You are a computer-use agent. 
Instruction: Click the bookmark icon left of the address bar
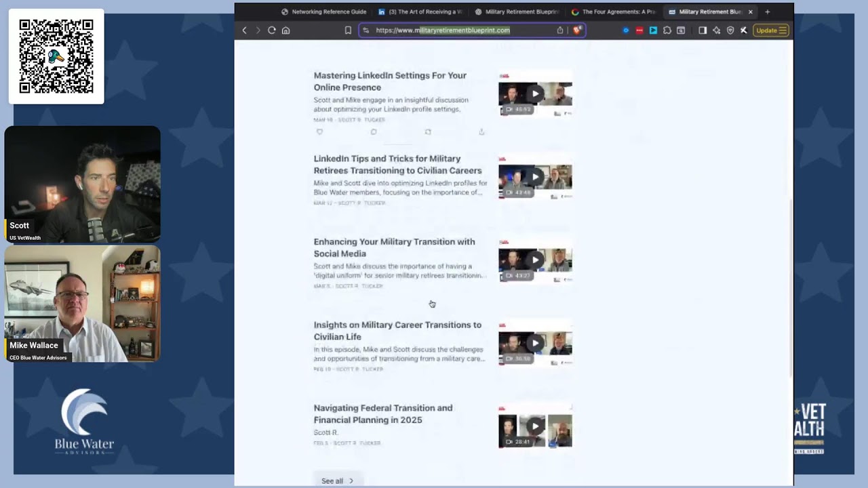348,30
